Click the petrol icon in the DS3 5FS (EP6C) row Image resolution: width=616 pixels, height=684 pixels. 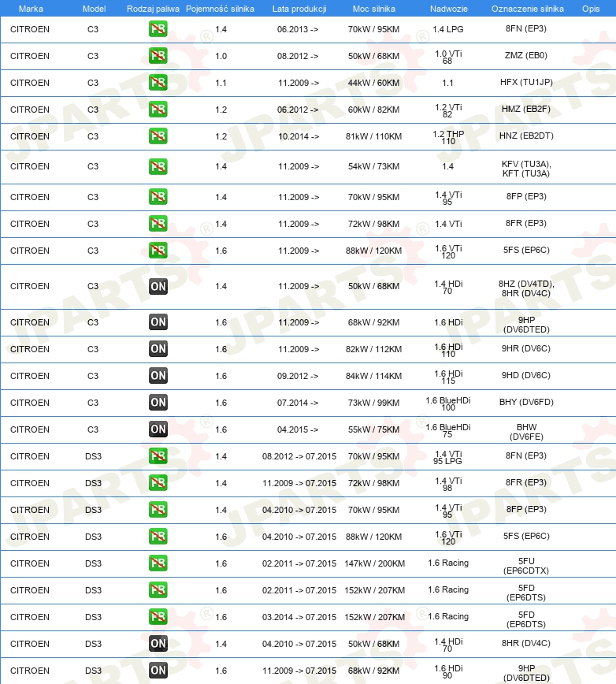click(x=158, y=537)
